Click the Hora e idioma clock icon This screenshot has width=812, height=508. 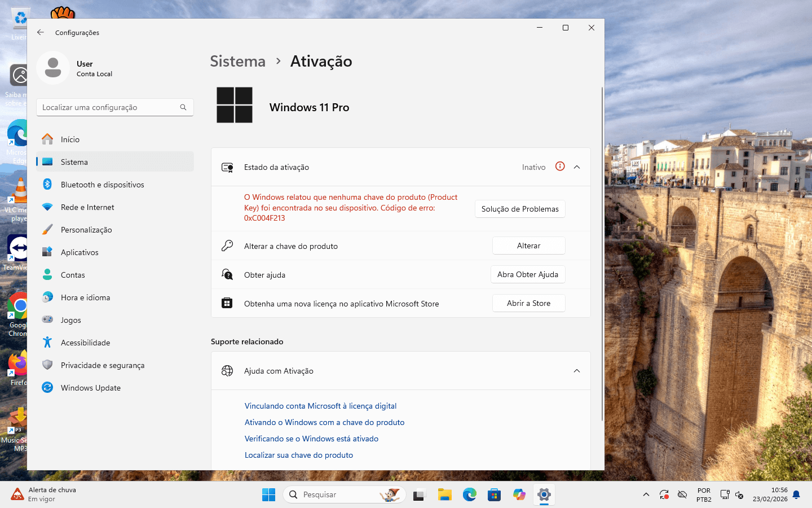(x=47, y=297)
